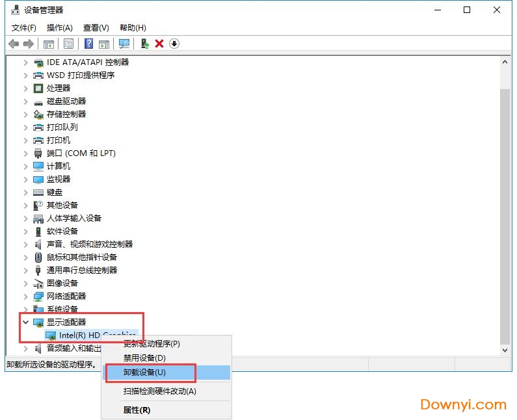The width and height of the screenshot is (517, 420).
Task: Click the back arrow in toolbar
Action: point(14,44)
